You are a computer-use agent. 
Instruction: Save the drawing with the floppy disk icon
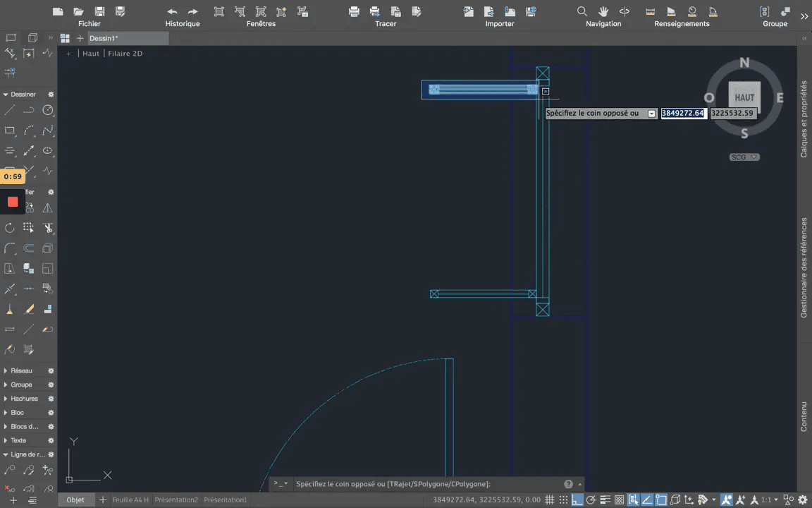tap(99, 11)
